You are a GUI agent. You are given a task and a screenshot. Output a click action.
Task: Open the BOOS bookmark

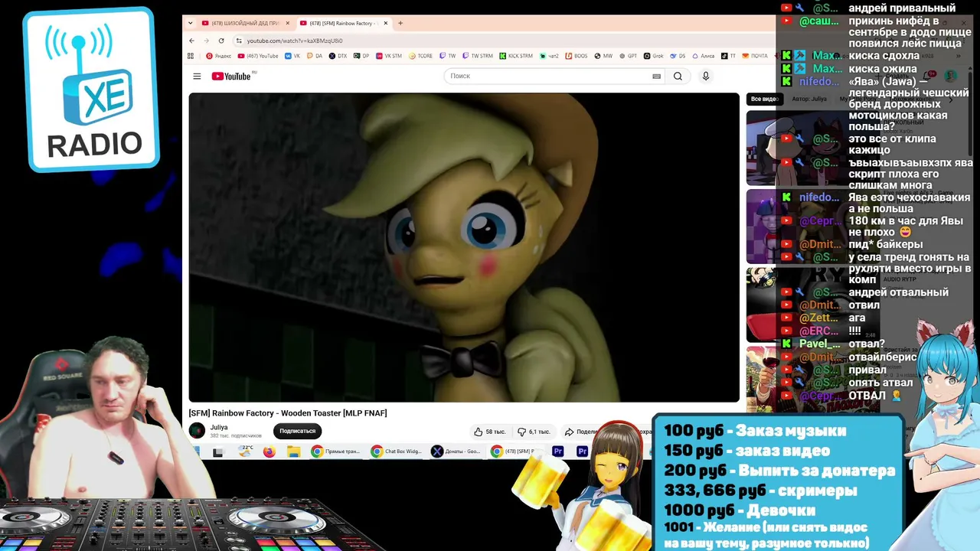point(576,56)
